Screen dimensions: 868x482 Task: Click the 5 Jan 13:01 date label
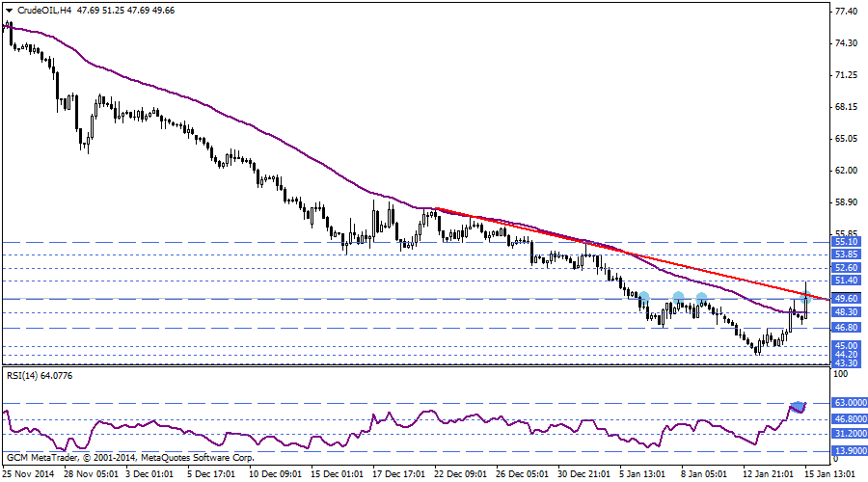point(642,474)
